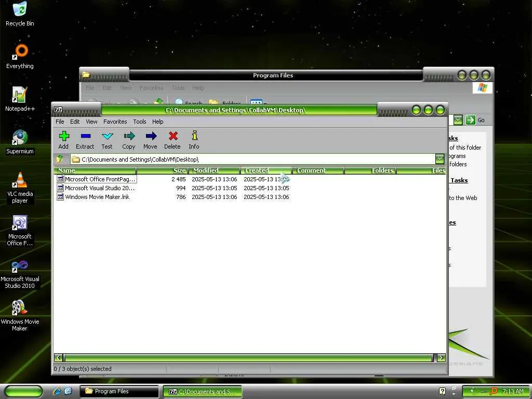Click size 994 in Visual Studio row
The image size is (532, 399).
tap(181, 188)
